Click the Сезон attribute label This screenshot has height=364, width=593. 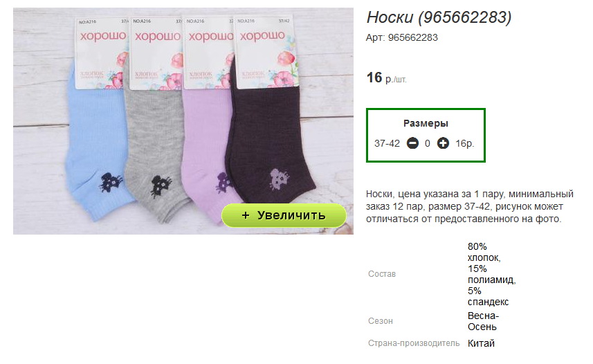(381, 321)
